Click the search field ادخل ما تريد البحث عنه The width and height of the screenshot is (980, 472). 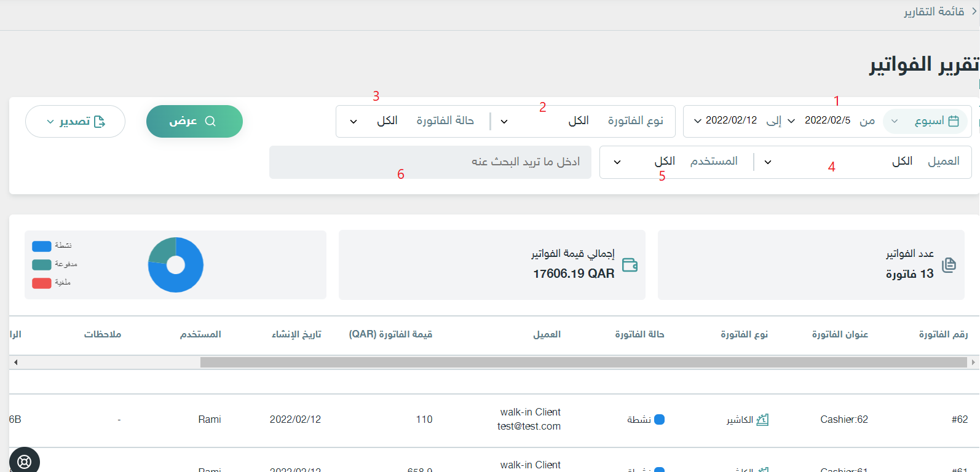click(x=430, y=162)
